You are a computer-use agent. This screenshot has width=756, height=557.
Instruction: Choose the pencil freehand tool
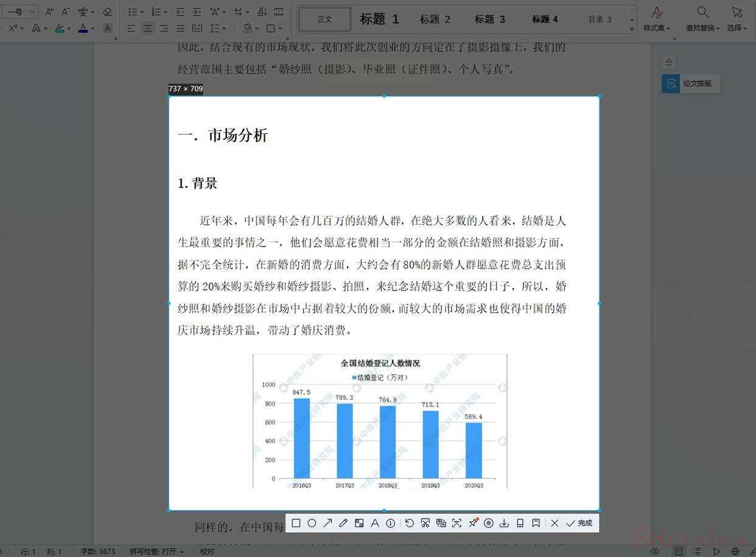[343, 523]
